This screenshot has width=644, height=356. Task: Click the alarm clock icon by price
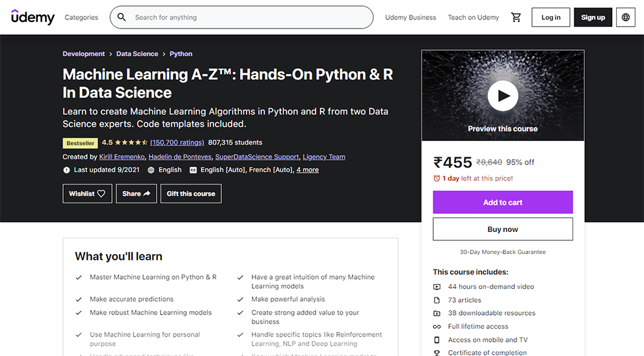pos(436,179)
